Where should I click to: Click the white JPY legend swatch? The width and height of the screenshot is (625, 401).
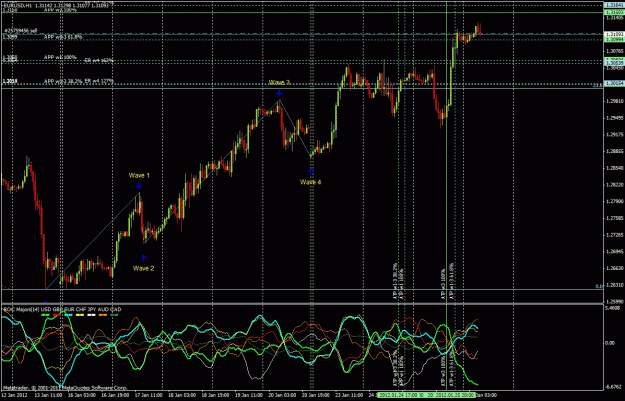pyautogui.click(x=92, y=315)
